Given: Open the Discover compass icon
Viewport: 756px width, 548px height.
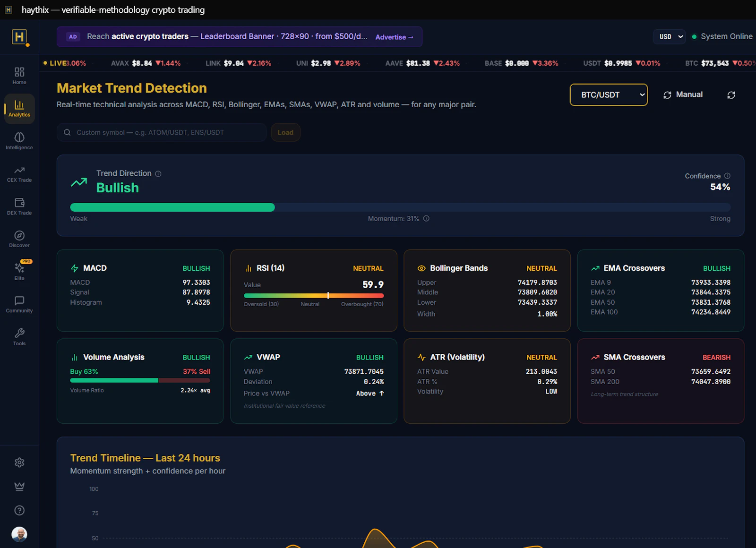Looking at the screenshot, I should coord(19,235).
